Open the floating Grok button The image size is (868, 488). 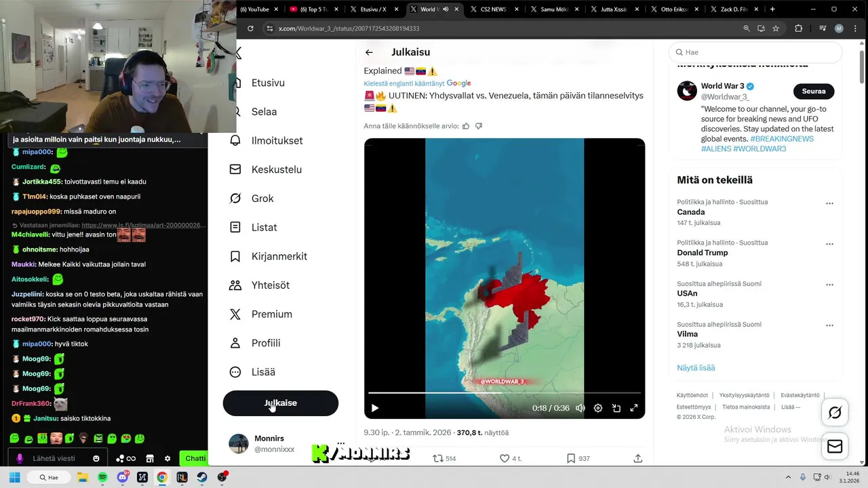click(835, 412)
